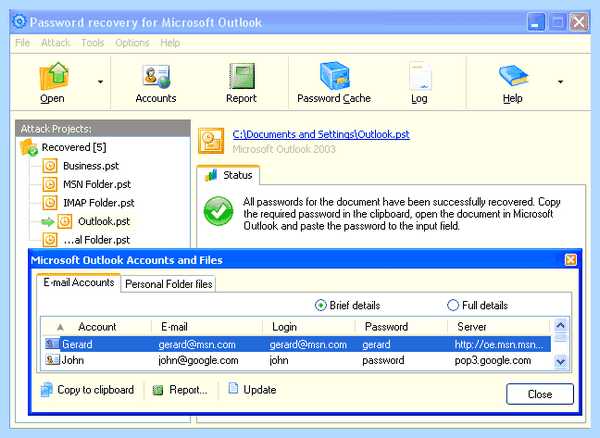This screenshot has height=438, width=600.
Task: Click the Copy to clipboard icon
Action: coord(47,390)
